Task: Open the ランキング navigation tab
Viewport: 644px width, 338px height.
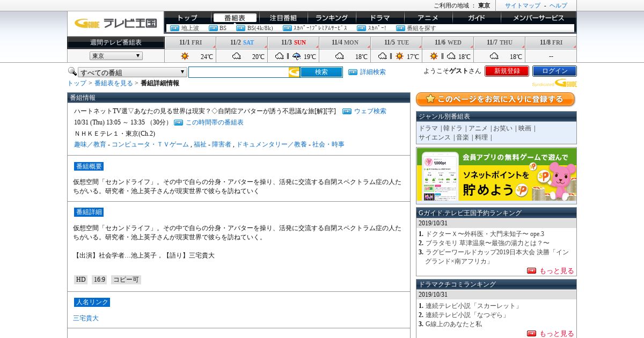Action: (x=331, y=18)
